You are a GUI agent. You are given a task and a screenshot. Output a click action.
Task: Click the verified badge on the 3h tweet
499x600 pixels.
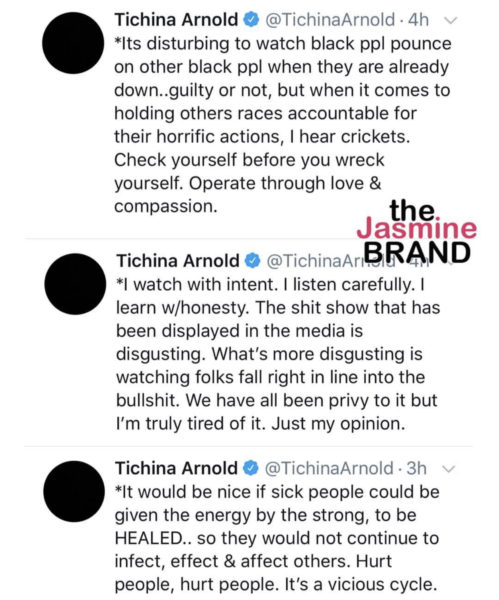tap(251, 468)
